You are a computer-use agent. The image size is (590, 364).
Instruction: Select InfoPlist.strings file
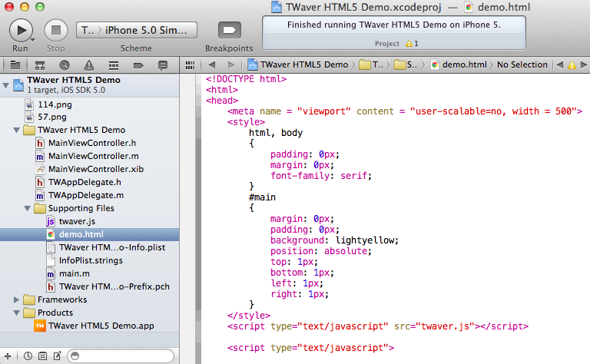pyautogui.click(x=91, y=260)
